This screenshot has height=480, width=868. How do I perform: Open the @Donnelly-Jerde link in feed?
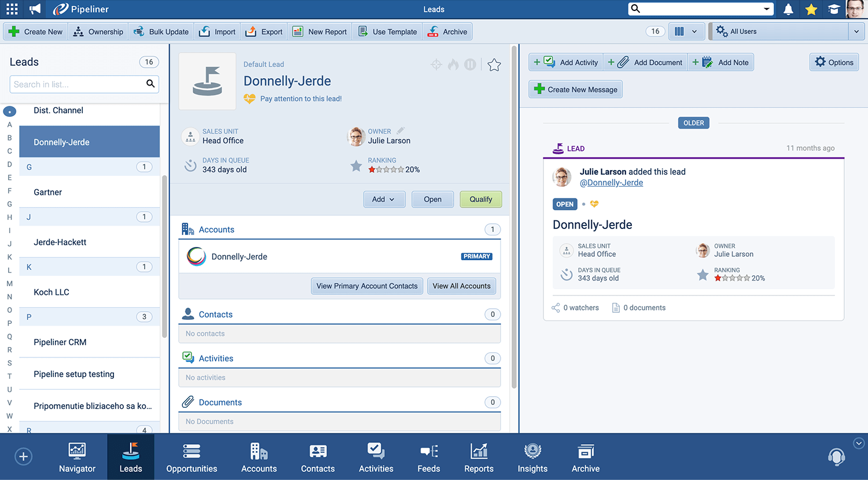pyautogui.click(x=611, y=183)
